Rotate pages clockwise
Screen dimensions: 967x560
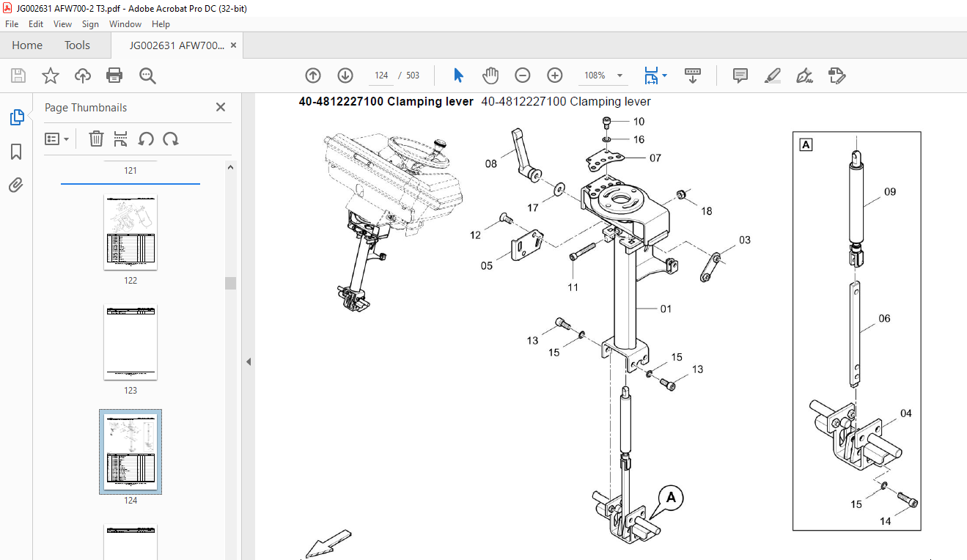(171, 139)
